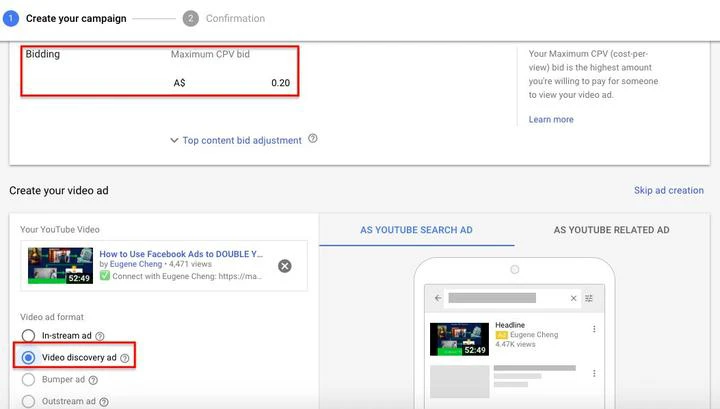Select Bumper ad format
This screenshot has width=720, height=409.
(28, 379)
